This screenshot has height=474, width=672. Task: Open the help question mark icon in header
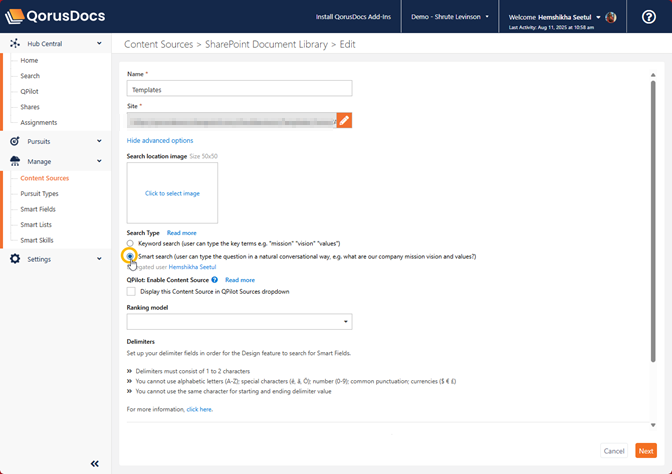[x=648, y=17]
